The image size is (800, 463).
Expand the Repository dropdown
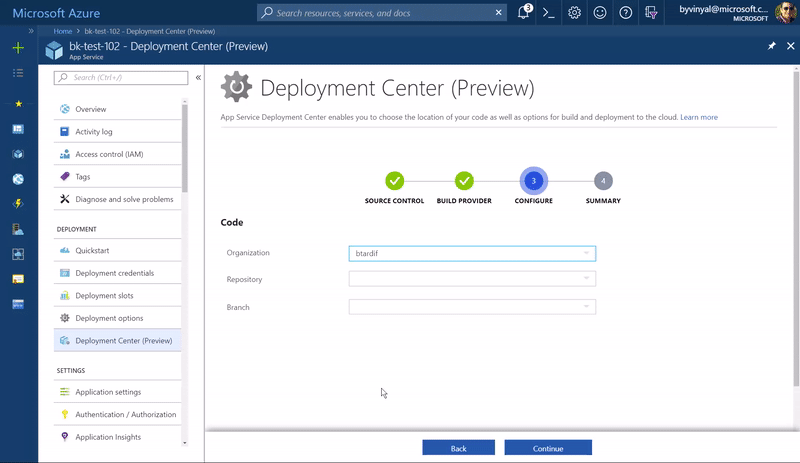pyautogui.click(x=472, y=279)
